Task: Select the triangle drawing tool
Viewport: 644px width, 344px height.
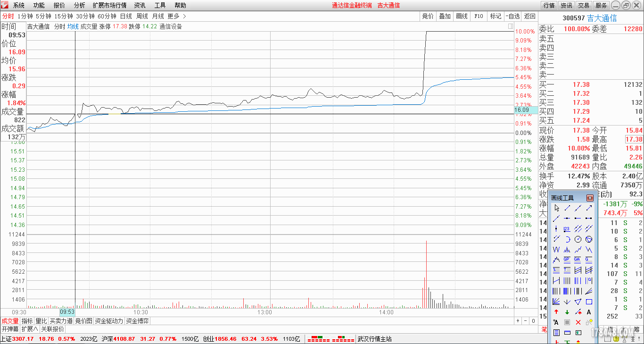Action: click(x=578, y=301)
